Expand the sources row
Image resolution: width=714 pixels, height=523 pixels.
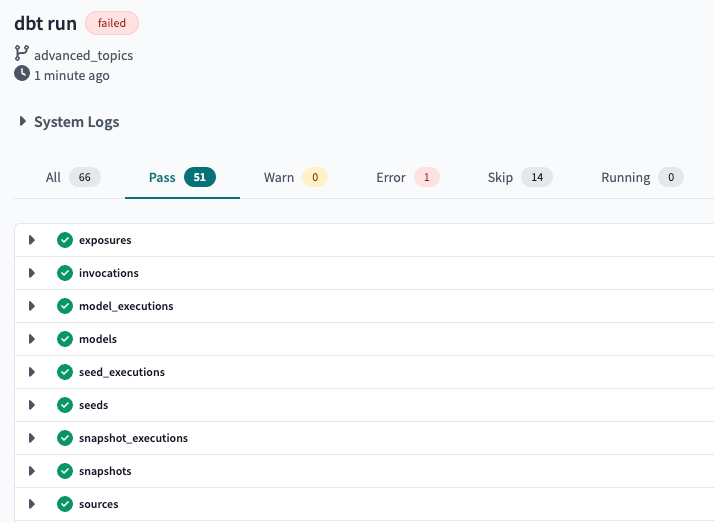pyautogui.click(x=31, y=504)
